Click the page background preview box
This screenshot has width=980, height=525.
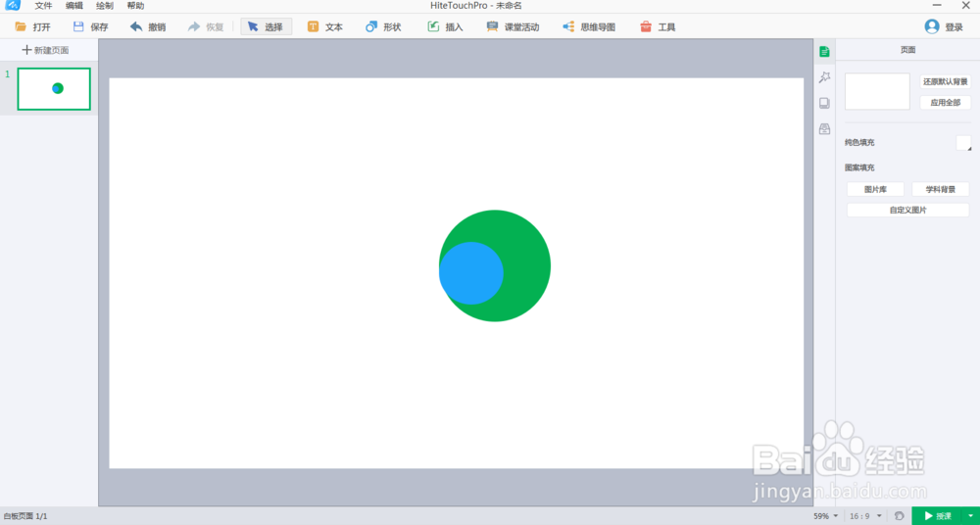coord(877,91)
